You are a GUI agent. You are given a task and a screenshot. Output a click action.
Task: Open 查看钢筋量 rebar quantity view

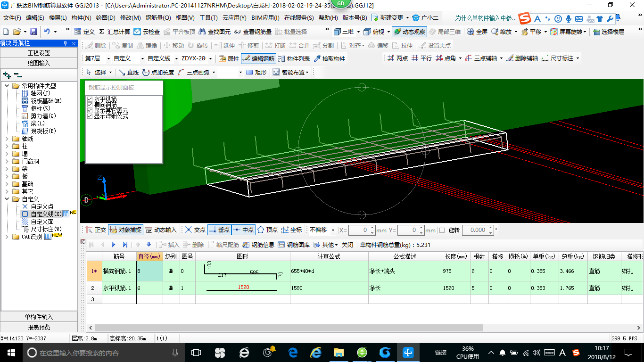(x=253, y=32)
